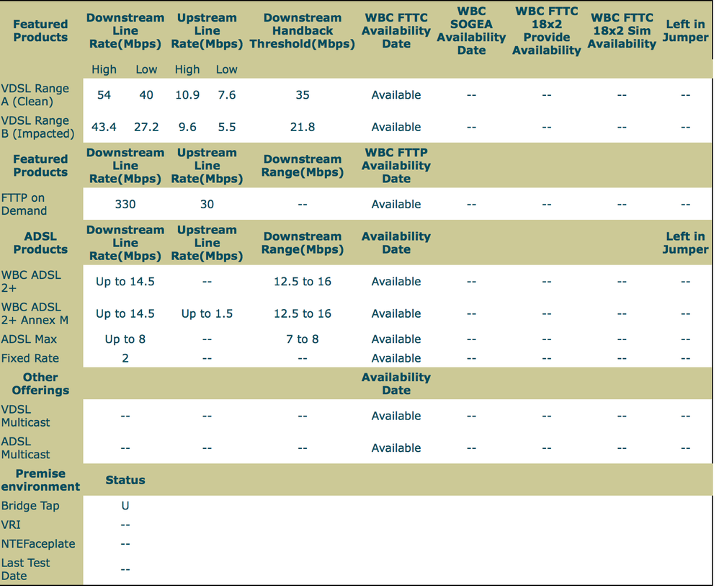Click the 7.6 upstream low rate value
Screen dimensions: 719x588
(227, 95)
